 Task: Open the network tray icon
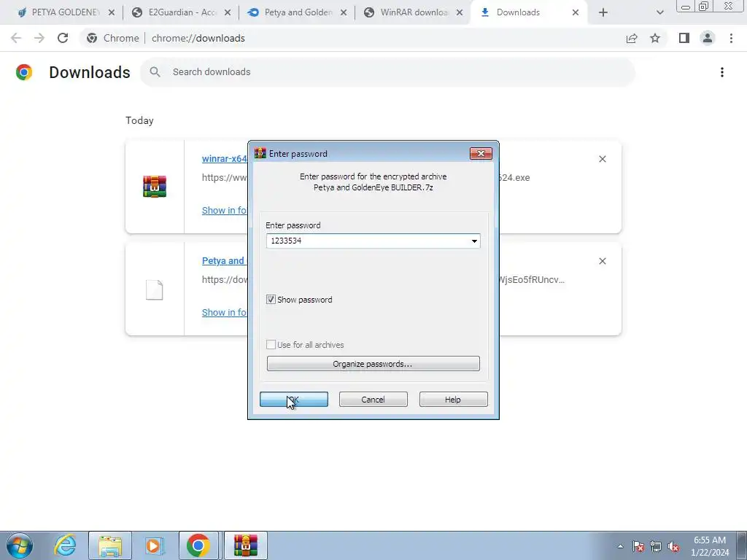coord(656,546)
